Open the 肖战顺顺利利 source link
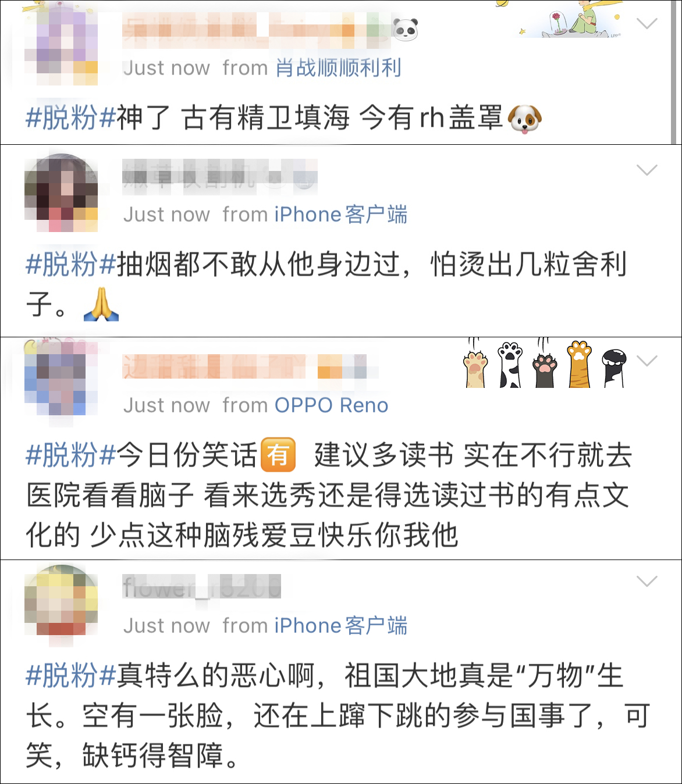Image resolution: width=682 pixels, height=784 pixels. coord(338,69)
